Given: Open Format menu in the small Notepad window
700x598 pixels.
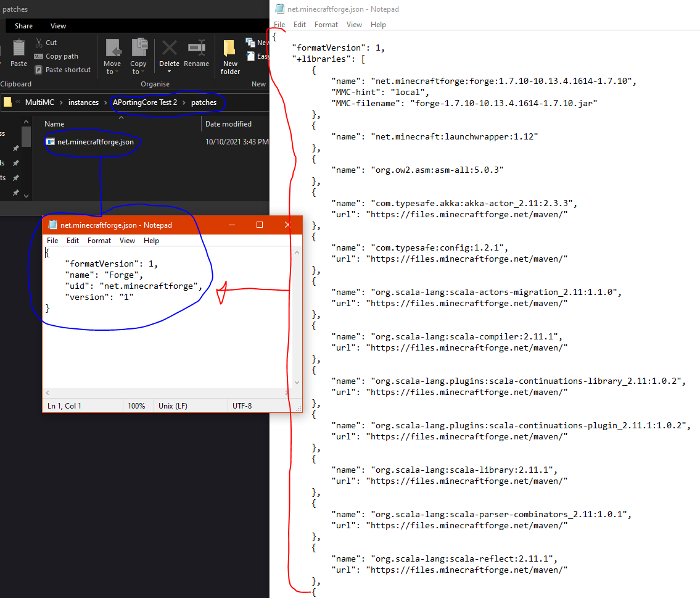Looking at the screenshot, I should (x=99, y=241).
